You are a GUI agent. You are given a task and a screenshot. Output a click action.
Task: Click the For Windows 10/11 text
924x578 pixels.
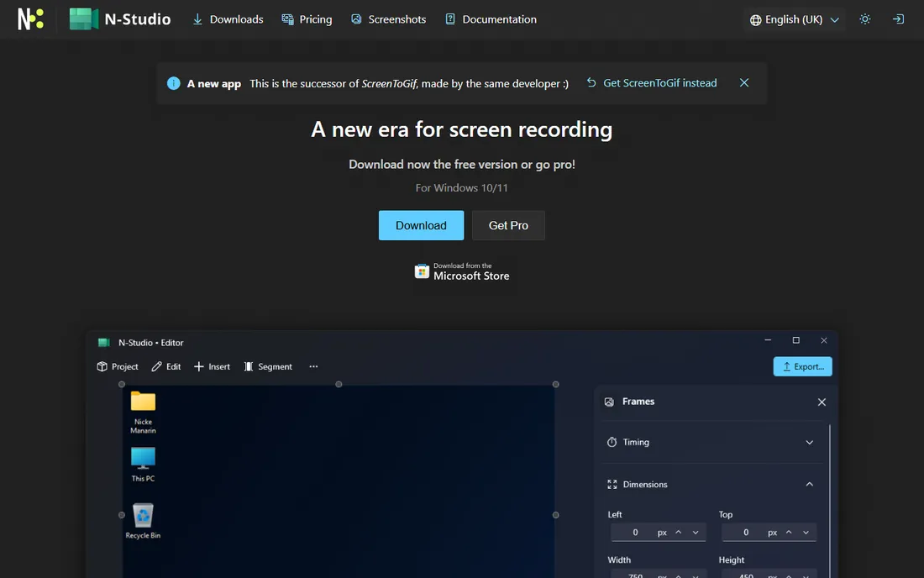point(461,188)
